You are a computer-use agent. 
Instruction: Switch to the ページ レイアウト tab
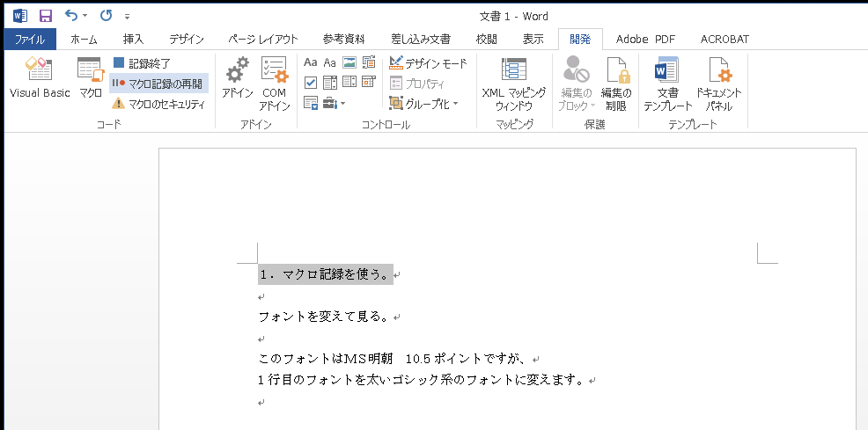click(x=263, y=40)
